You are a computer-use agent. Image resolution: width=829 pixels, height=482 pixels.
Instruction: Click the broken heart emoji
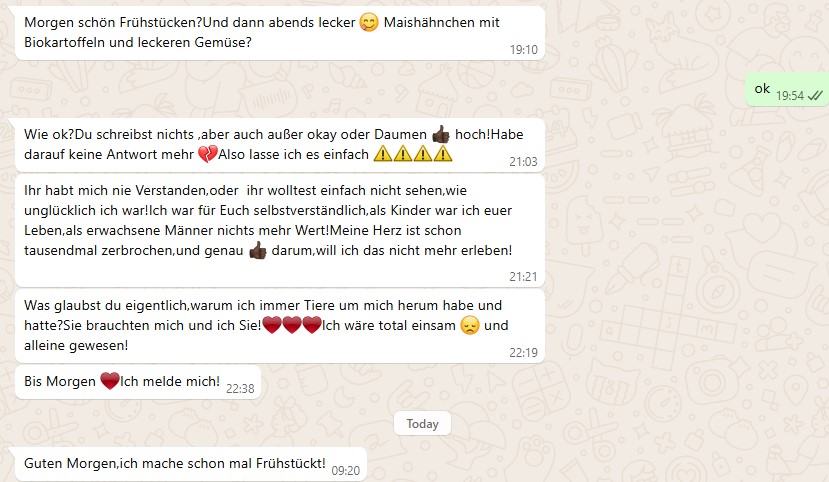207,154
